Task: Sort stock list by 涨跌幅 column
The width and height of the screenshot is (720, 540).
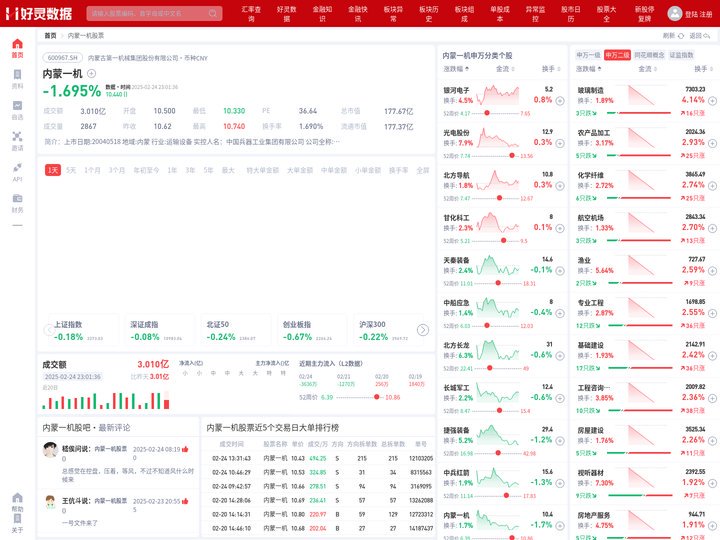Action: (x=456, y=69)
